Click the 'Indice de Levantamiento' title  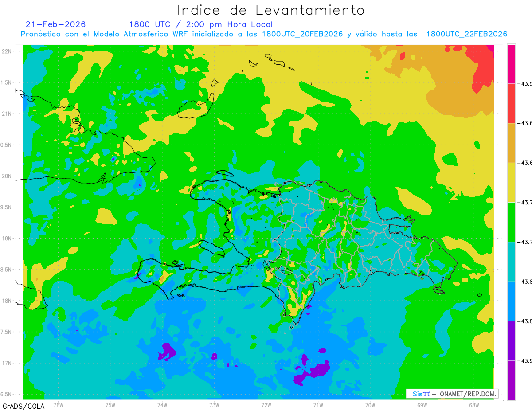(x=271, y=10)
